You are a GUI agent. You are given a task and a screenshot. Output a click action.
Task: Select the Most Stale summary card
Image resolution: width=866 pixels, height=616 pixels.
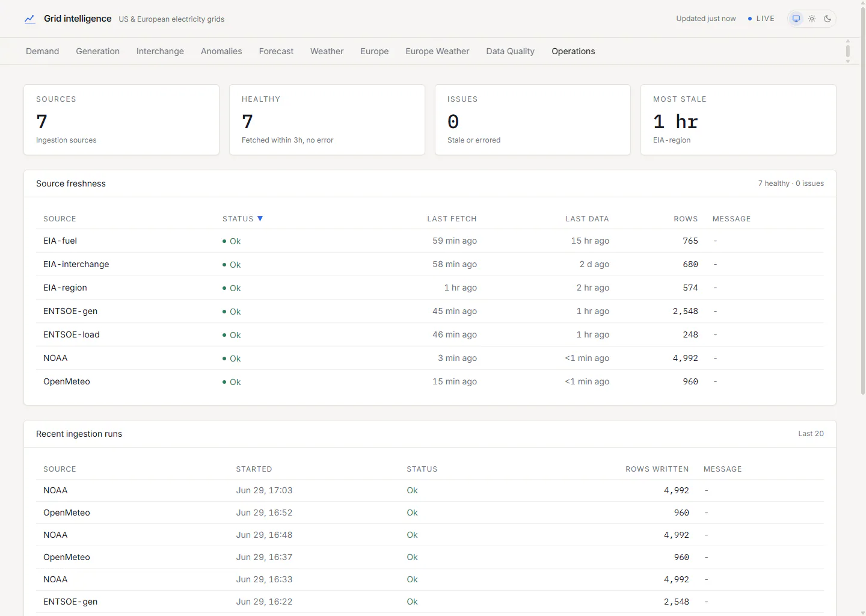[738, 120]
